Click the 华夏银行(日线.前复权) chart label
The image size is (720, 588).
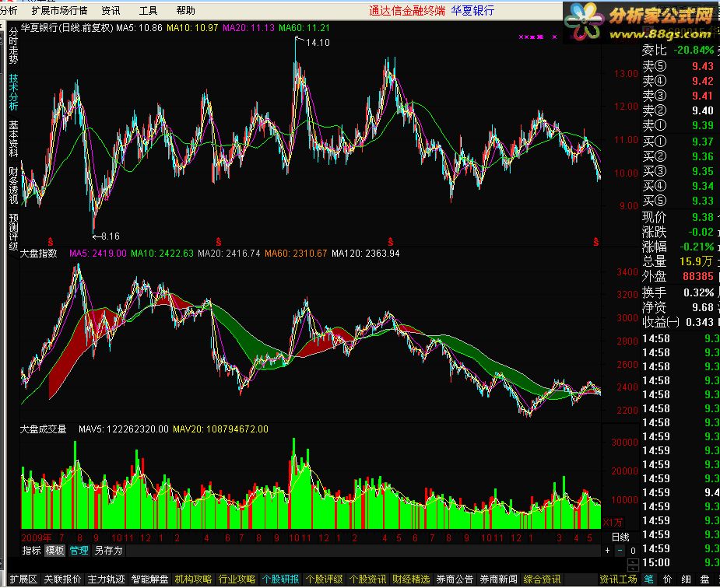click(67, 28)
